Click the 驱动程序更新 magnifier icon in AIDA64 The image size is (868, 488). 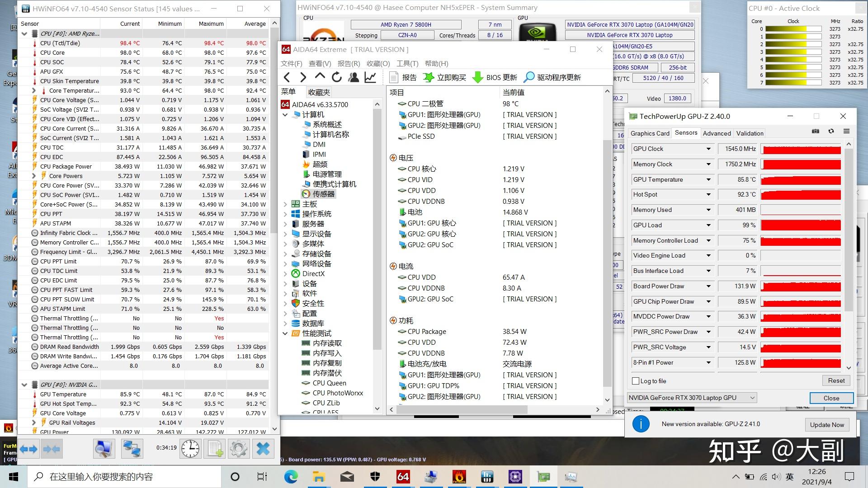click(528, 77)
